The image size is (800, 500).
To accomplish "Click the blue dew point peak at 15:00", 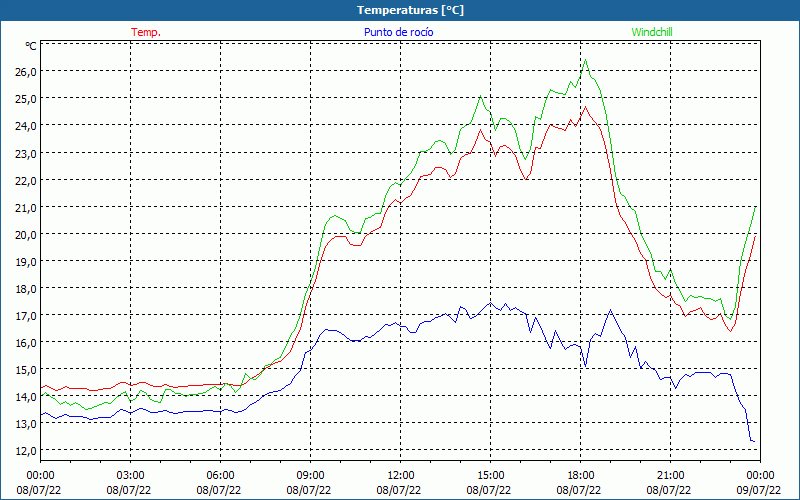I will click(490, 303).
